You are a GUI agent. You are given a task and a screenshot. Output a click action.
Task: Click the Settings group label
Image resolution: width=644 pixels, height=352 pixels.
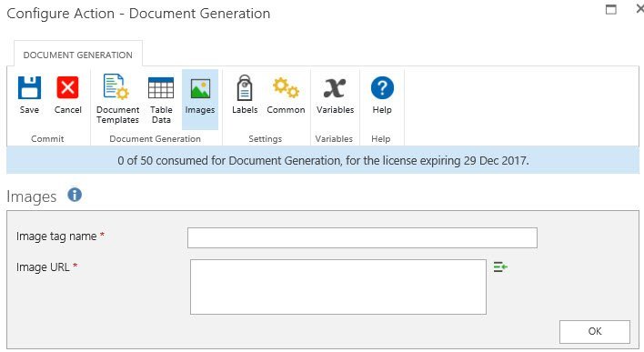pos(266,139)
